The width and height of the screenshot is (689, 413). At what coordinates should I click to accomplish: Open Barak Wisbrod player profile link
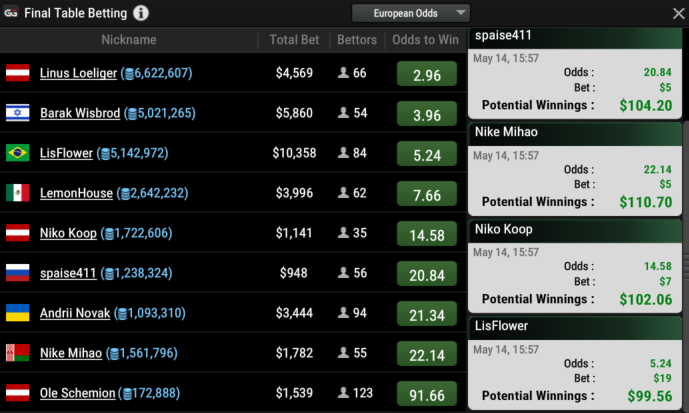point(80,114)
